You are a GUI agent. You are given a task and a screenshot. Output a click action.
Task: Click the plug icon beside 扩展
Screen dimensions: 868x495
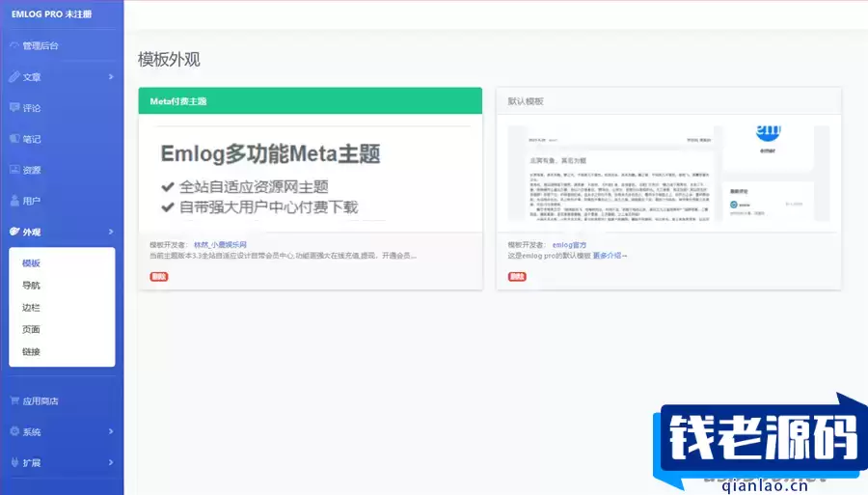click(x=14, y=462)
